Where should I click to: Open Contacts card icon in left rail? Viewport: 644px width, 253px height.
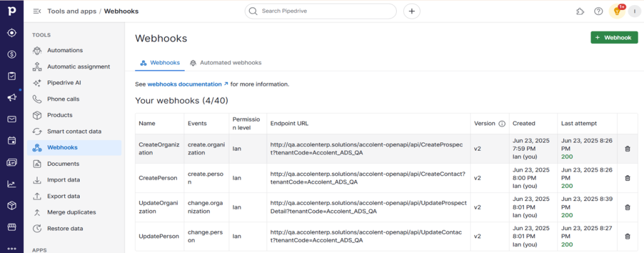(x=11, y=163)
